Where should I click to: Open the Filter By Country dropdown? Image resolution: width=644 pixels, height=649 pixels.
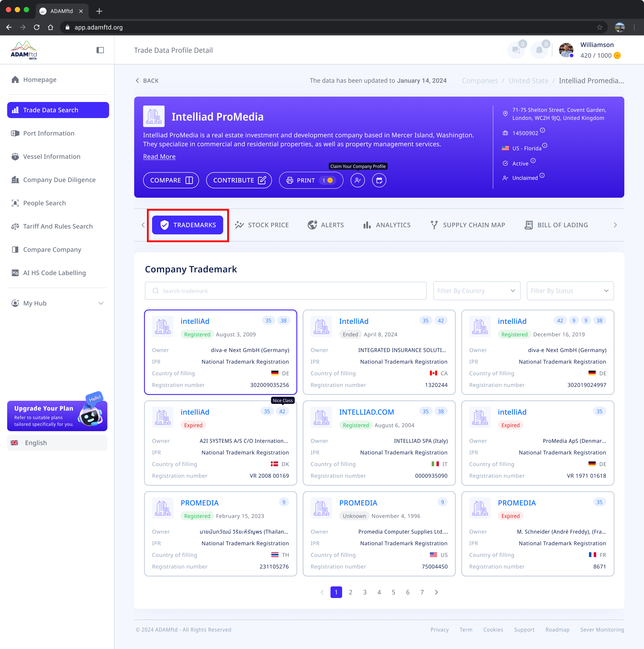(x=477, y=291)
